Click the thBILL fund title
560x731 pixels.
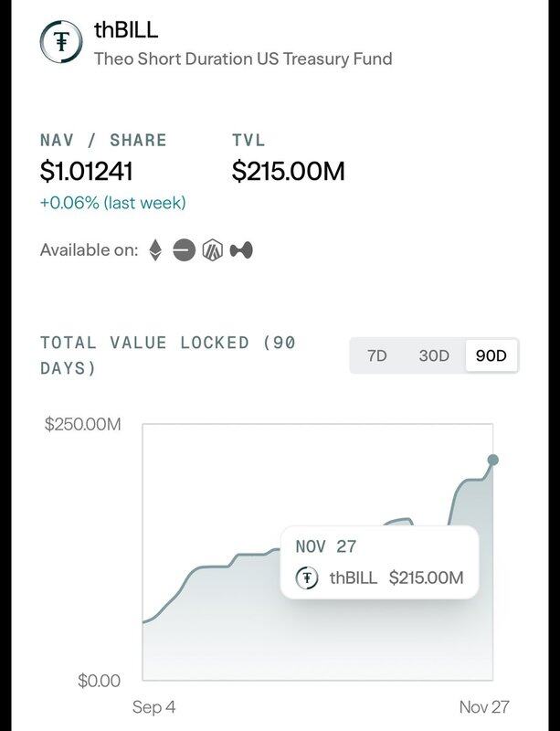pyautogui.click(x=126, y=29)
